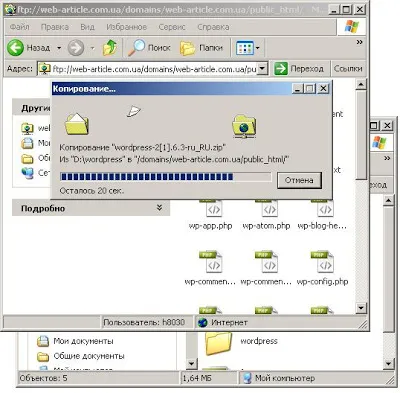The width and height of the screenshot is (400, 393).
Task: Select the wp-config.php file
Action: tap(322, 269)
